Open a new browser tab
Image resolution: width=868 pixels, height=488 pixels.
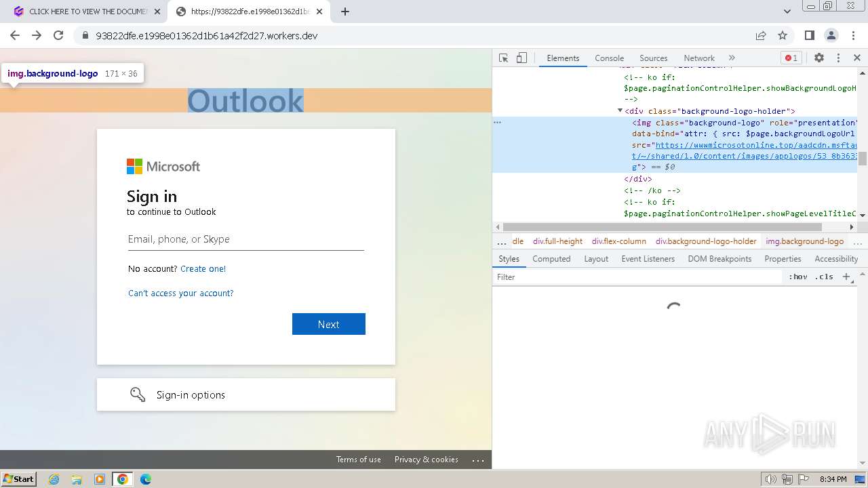point(344,12)
